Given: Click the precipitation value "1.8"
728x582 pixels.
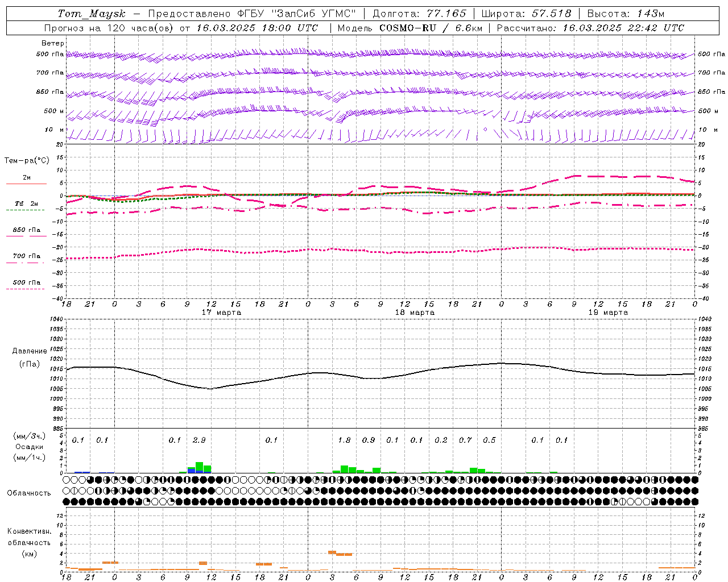Looking at the screenshot, I should [x=344, y=440].
